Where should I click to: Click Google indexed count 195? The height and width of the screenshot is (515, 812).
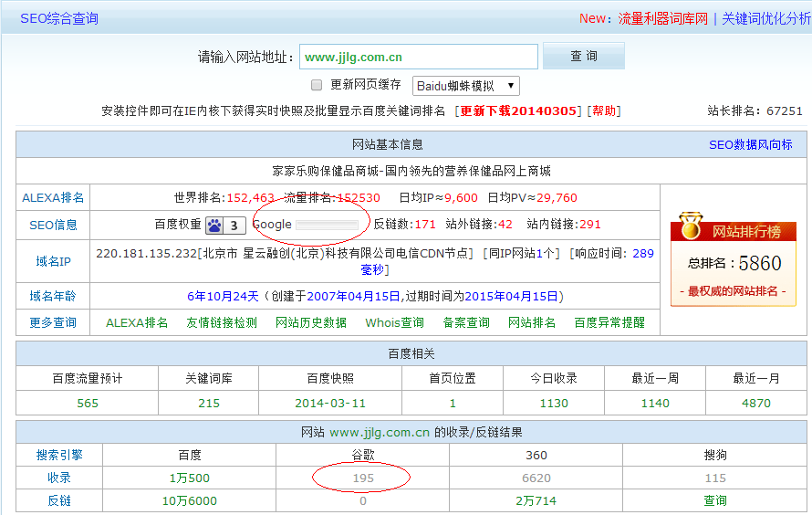pos(363,478)
